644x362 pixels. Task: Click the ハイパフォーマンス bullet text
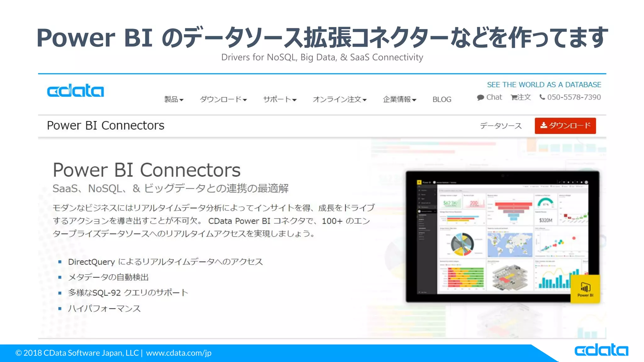(x=104, y=308)
